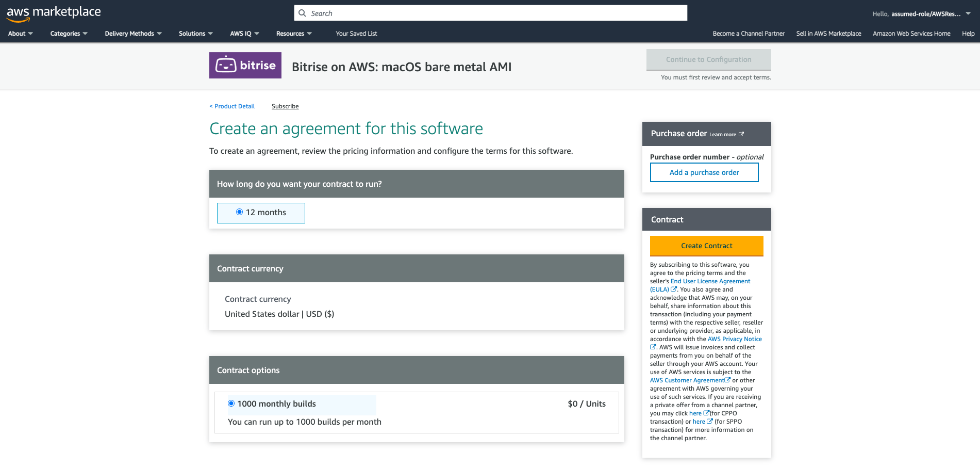This screenshot has width=980, height=467.
Task: Click Add a purchase order
Action: pos(704,172)
